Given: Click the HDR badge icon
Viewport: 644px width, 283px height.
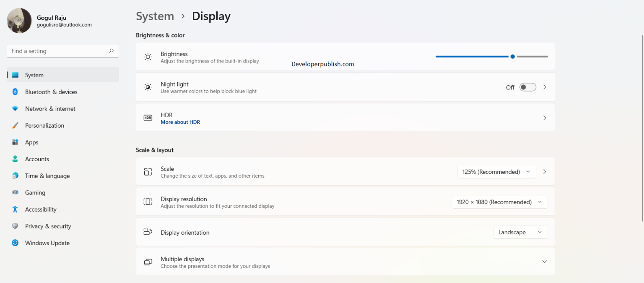Looking at the screenshot, I should (x=148, y=118).
